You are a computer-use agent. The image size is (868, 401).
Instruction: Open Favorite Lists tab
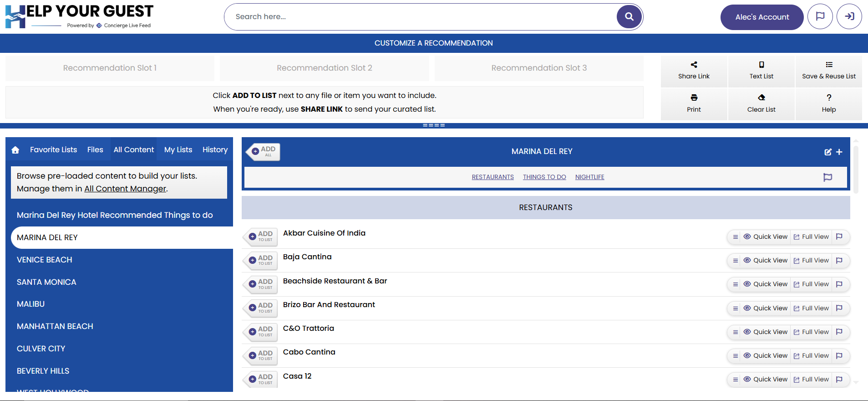[53, 150]
